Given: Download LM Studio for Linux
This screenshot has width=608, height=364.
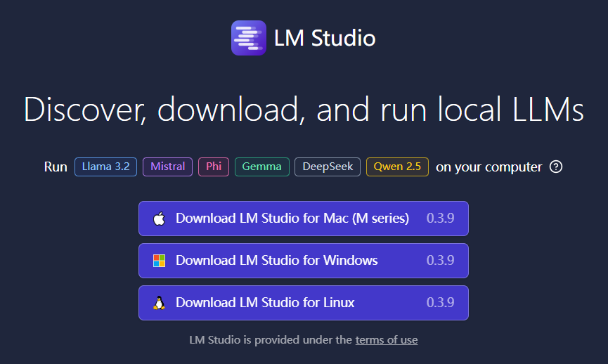Looking at the screenshot, I should 303,303.
